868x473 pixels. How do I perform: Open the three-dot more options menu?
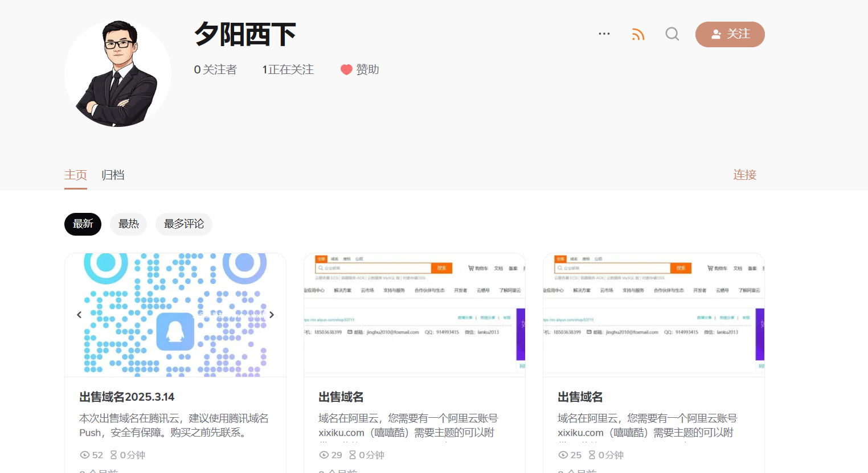(x=604, y=34)
